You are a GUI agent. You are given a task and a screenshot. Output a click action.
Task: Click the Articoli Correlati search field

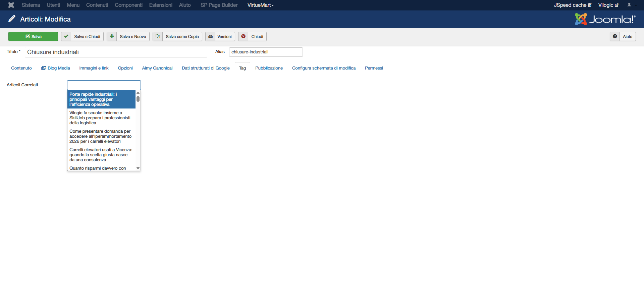[104, 85]
